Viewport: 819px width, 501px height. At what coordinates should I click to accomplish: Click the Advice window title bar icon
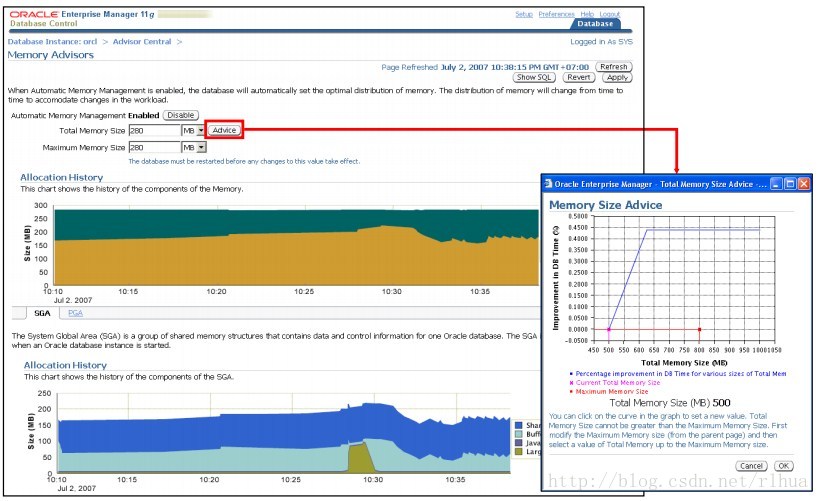tap(548, 184)
